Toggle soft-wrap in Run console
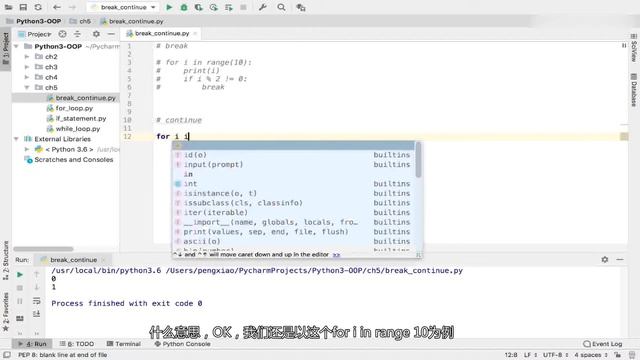 point(36,301)
